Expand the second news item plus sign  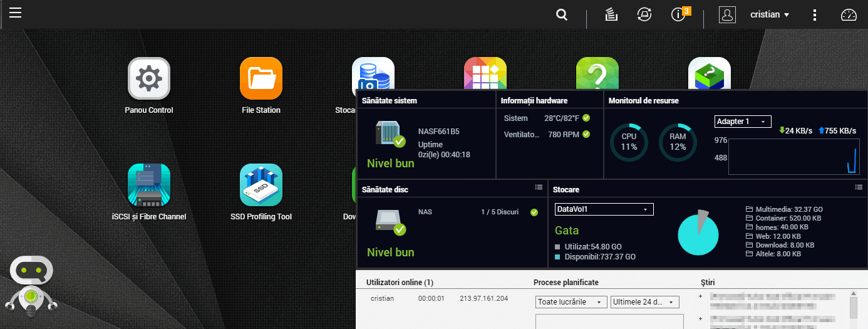point(701,319)
